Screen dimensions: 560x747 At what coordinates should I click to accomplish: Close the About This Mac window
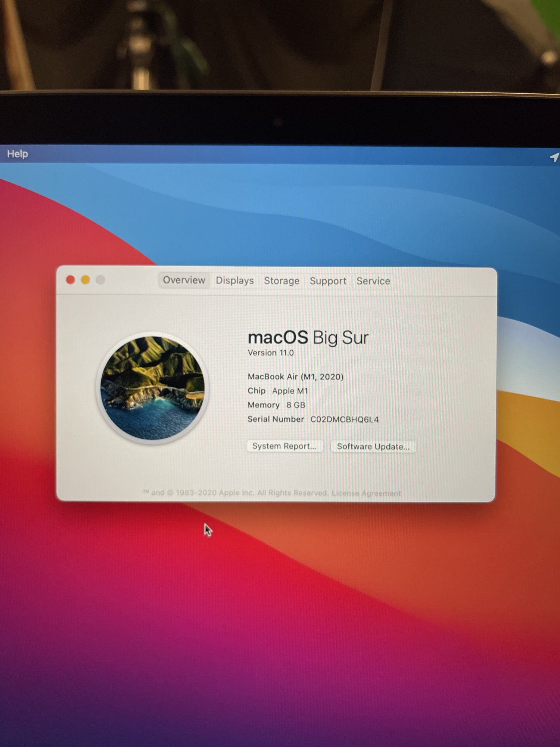pyautogui.click(x=71, y=280)
